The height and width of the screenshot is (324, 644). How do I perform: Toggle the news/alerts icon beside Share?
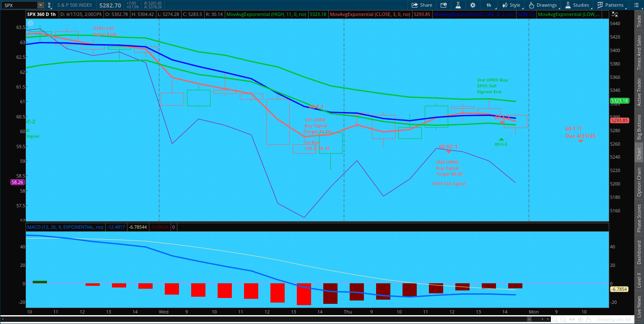pyautogui.click(x=444, y=5)
